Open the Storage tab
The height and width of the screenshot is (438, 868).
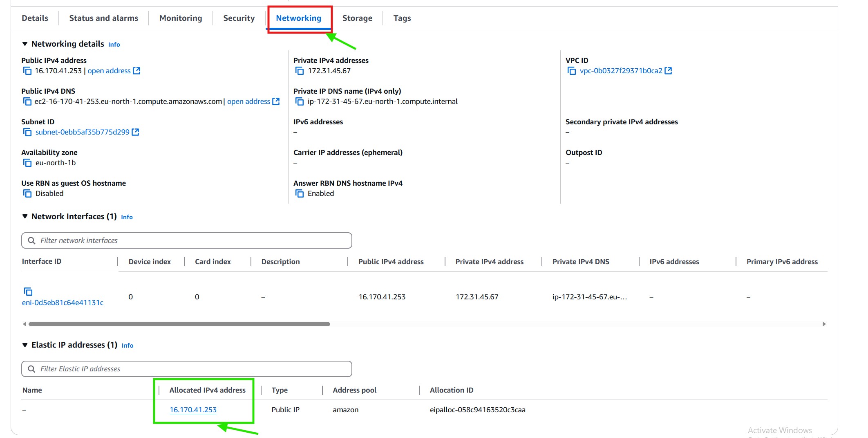pos(357,18)
